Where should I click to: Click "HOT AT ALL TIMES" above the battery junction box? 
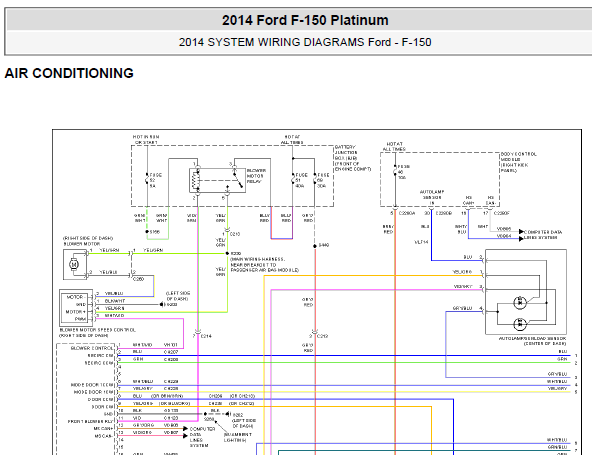tap(292, 140)
